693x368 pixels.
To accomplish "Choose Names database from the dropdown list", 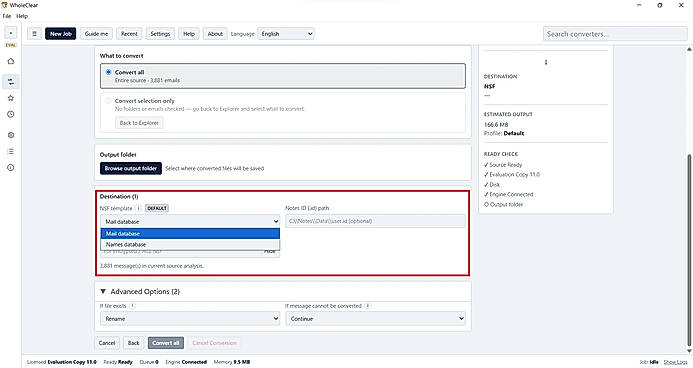I will pos(190,244).
